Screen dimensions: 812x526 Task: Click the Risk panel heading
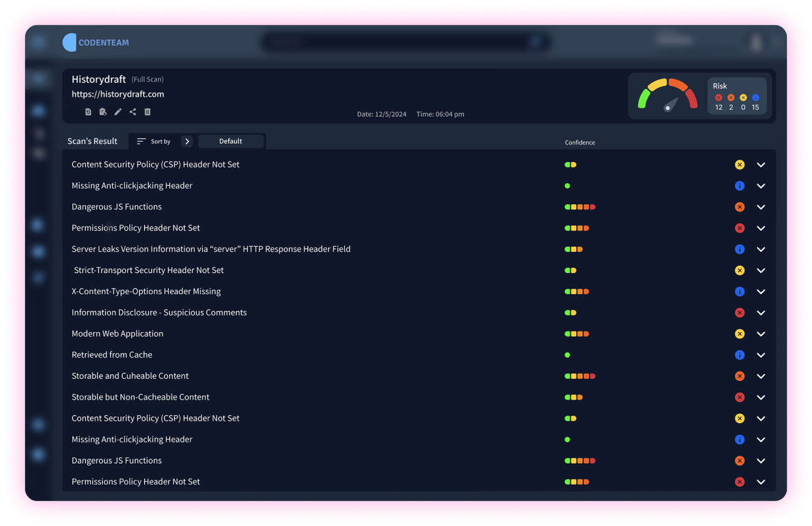(720, 86)
